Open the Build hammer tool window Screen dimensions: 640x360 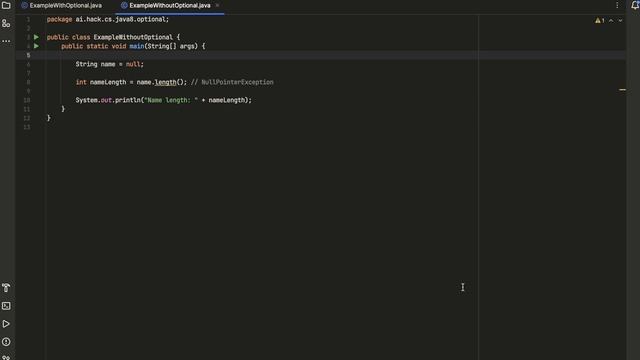pos(6,288)
